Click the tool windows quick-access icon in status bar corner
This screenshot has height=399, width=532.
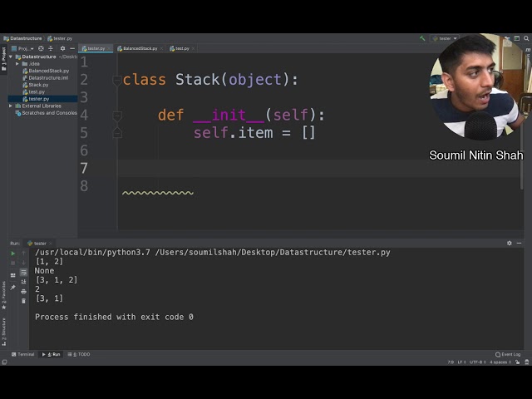point(4,362)
